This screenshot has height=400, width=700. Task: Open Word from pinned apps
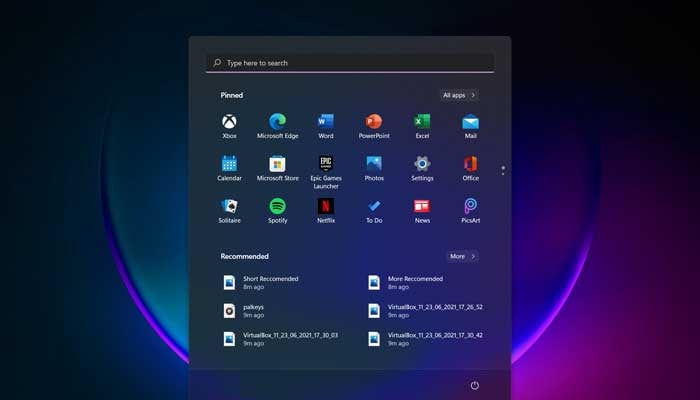click(x=326, y=126)
